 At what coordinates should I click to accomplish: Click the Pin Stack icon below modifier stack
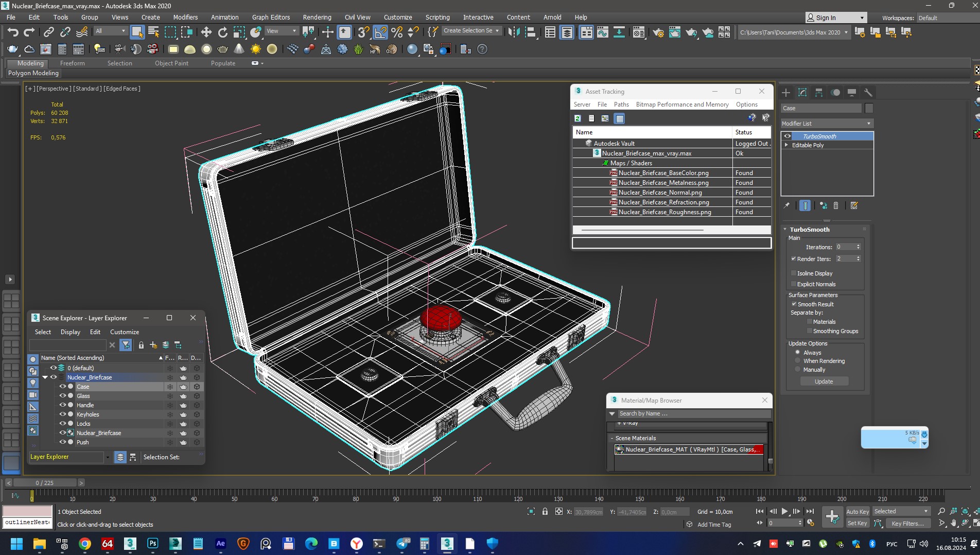pyautogui.click(x=786, y=205)
